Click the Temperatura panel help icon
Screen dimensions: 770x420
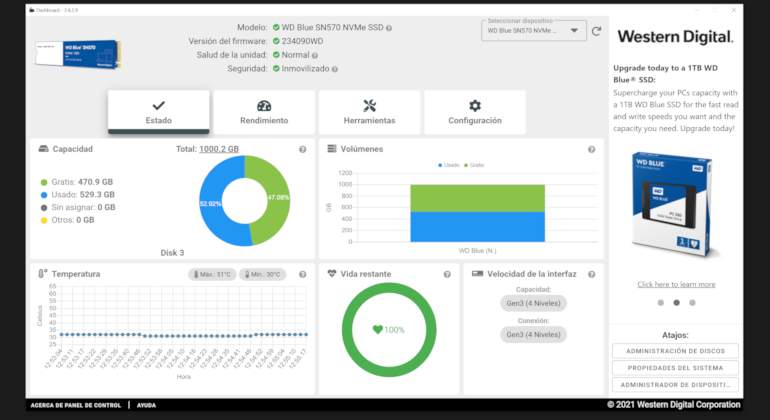[x=302, y=274]
